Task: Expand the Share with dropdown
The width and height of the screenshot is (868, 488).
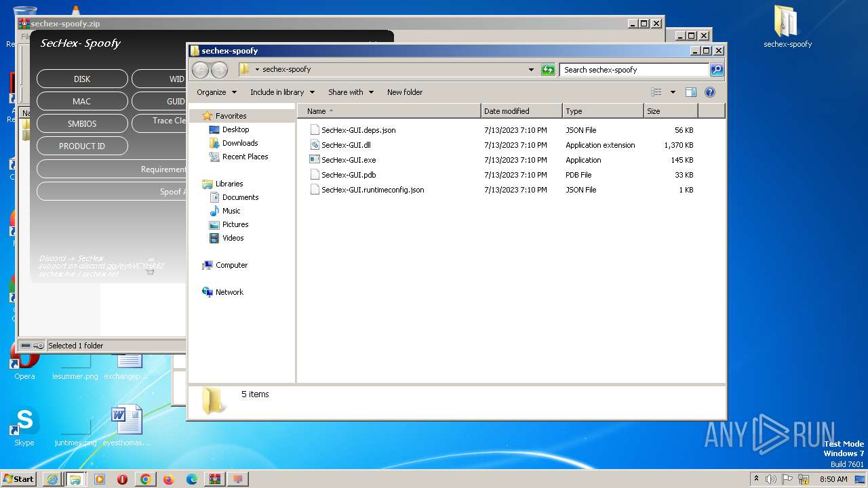Action: pos(351,92)
